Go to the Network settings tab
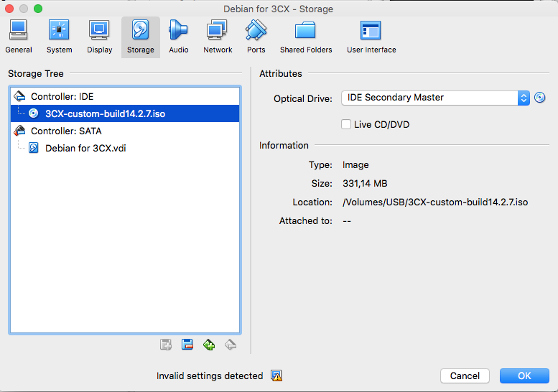Viewport: 558px width, 392px height. [218, 37]
